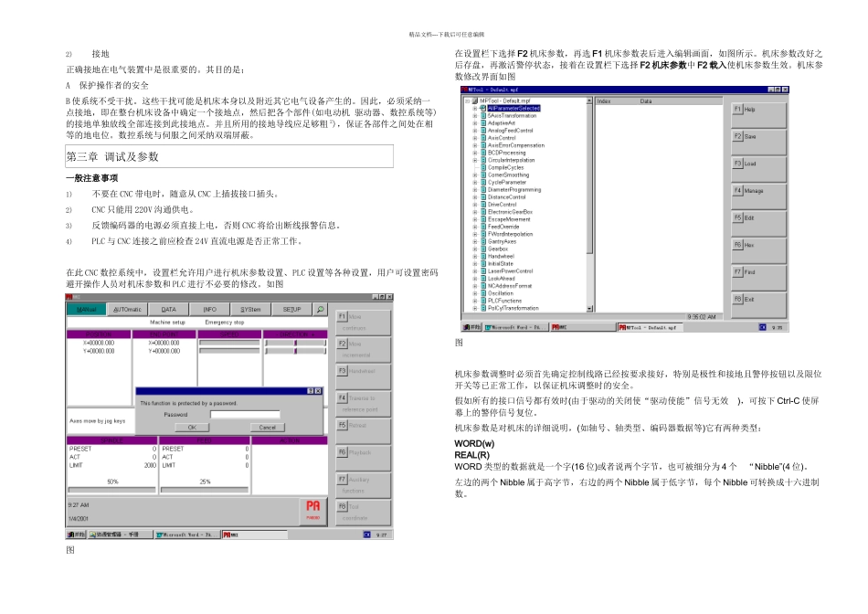This screenshot has height=614, width=868.
Task: Expand the AnalogFeedControl tree node
Action: point(475,131)
